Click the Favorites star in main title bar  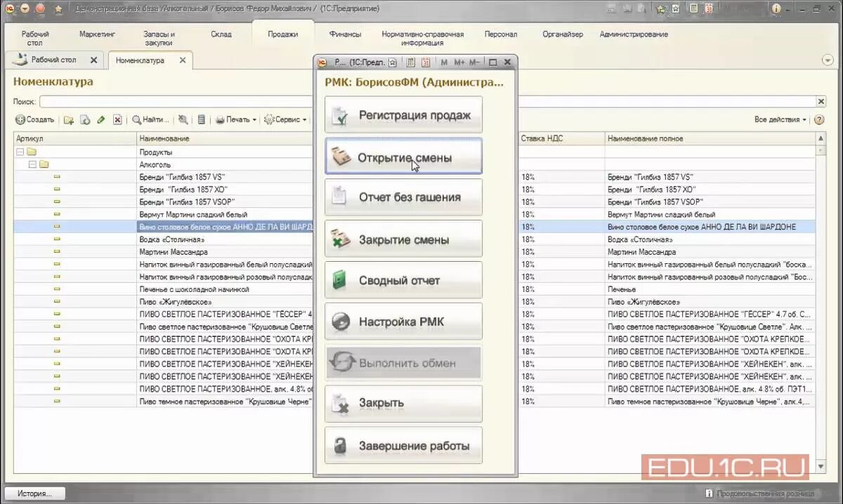[x=58, y=9]
